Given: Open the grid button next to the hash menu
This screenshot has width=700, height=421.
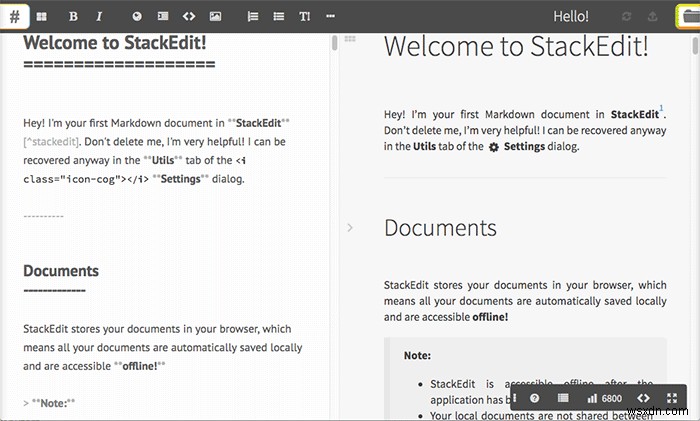Looking at the screenshot, I should pyautogui.click(x=42, y=17).
